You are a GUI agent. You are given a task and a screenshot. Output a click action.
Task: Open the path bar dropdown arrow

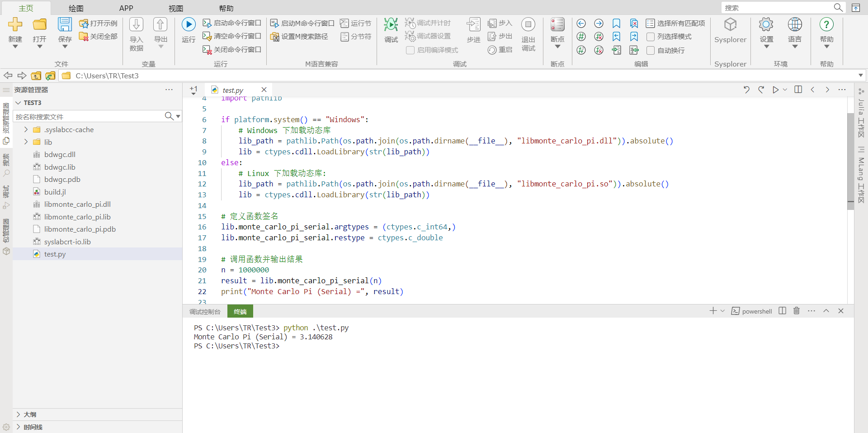pos(860,76)
